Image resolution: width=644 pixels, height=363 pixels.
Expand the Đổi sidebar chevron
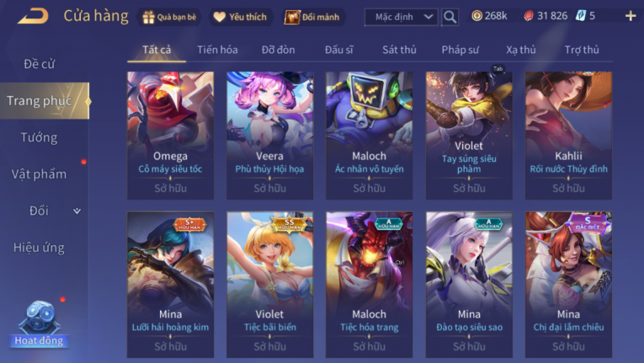[77, 211]
